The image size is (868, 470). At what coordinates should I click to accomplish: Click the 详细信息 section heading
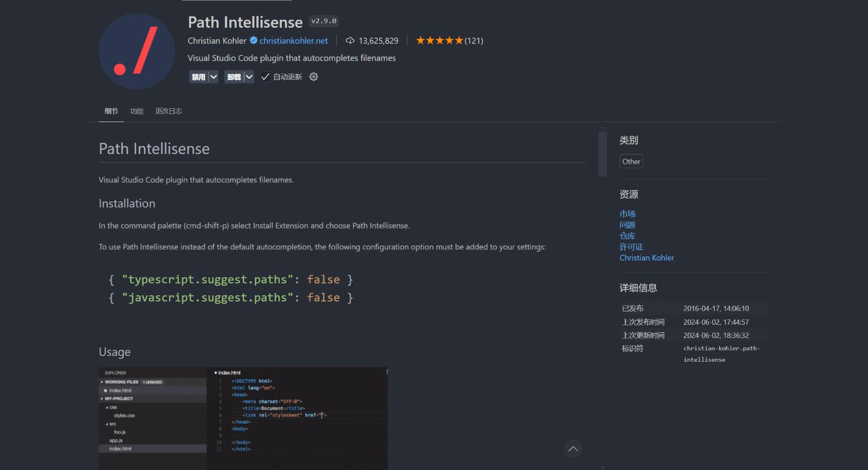[638, 288]
